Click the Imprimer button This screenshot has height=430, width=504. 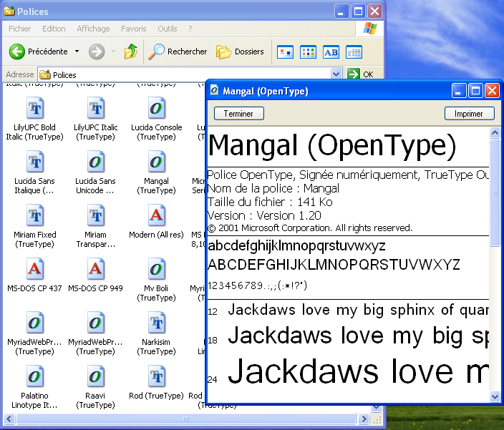tap(469, 114)
